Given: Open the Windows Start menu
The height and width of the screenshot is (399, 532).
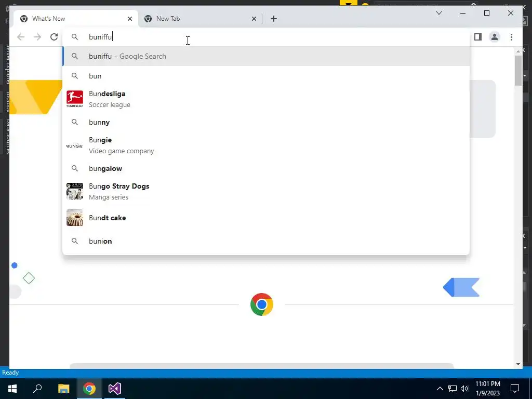Looking at the screenshot, I should (12, 389).
